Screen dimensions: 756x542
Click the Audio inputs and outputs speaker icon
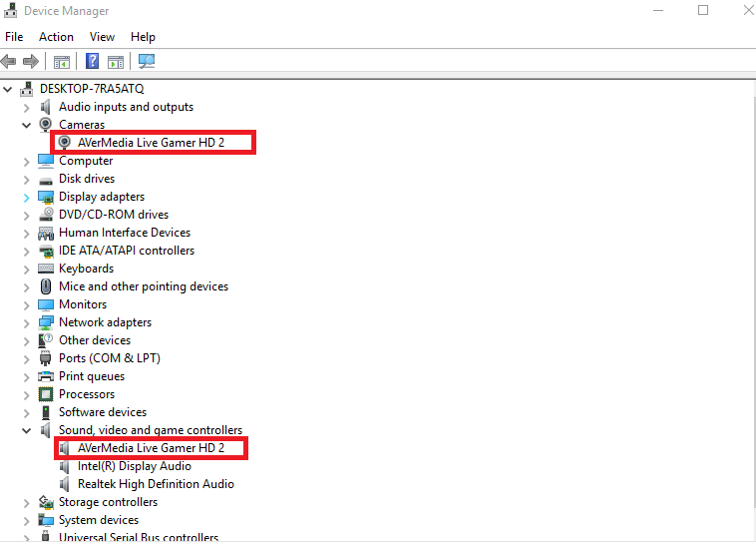45,107
